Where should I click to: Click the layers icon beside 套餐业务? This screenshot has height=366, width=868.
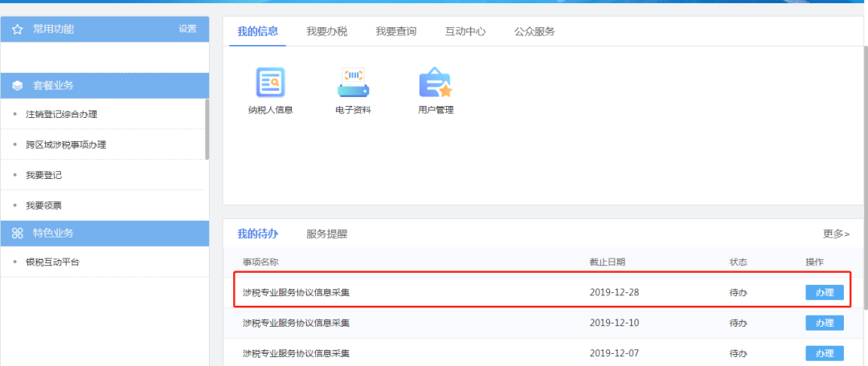[x=17, y=86]
